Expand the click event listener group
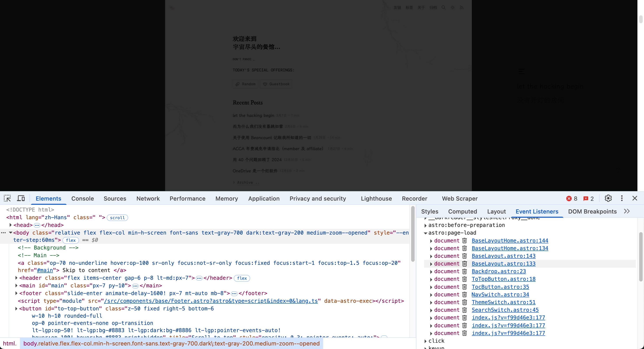644x349 pixels. click(425, 341)
